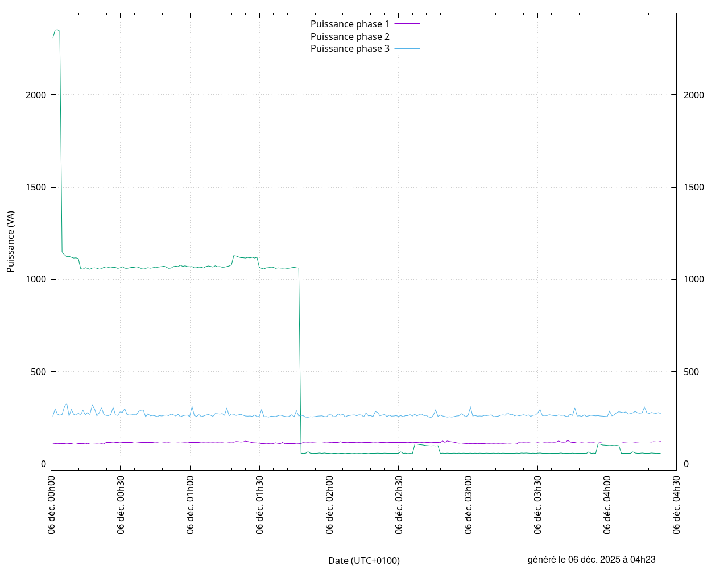Image resolution: width=728 pixels, height=582 pixels.
Task: Click the 'Puissance (VA)' vertical axis title
Action: tap(11, 242)
